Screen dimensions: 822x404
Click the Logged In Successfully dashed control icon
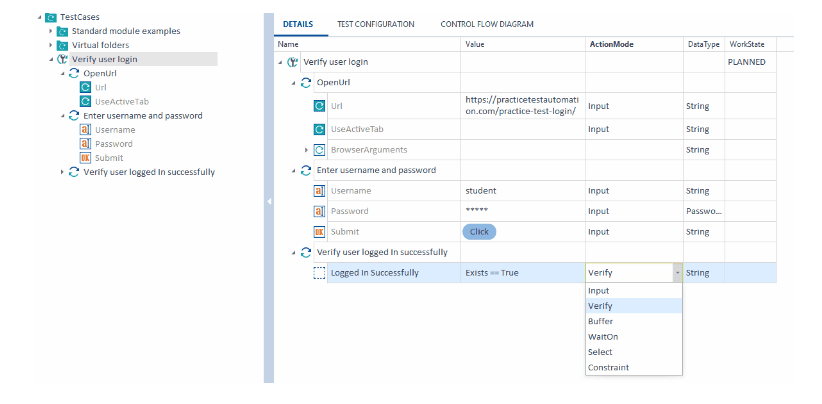click(x=319, y=273)
